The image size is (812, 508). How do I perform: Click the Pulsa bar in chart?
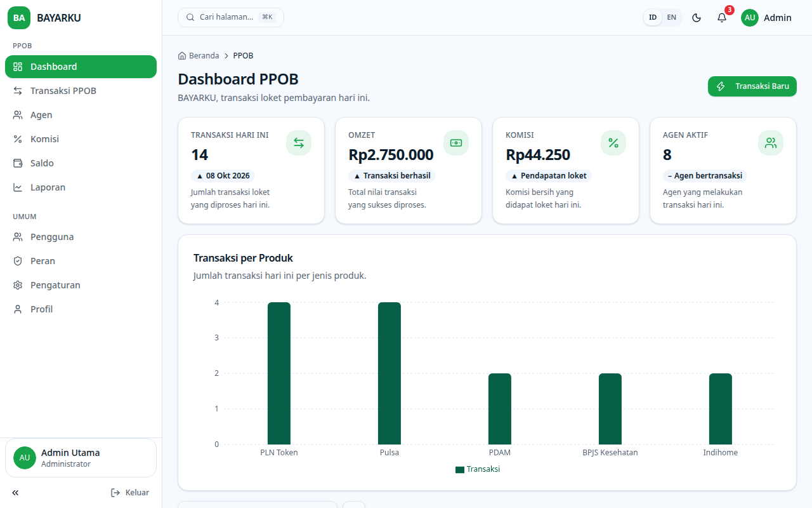pyautogui.click(x=390, y=373)
